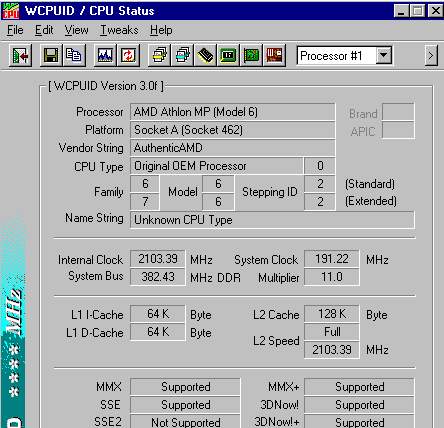The image size is (444, 428).
Task: Click the CPU Type code 0 field
Action: tap(320, 166)
